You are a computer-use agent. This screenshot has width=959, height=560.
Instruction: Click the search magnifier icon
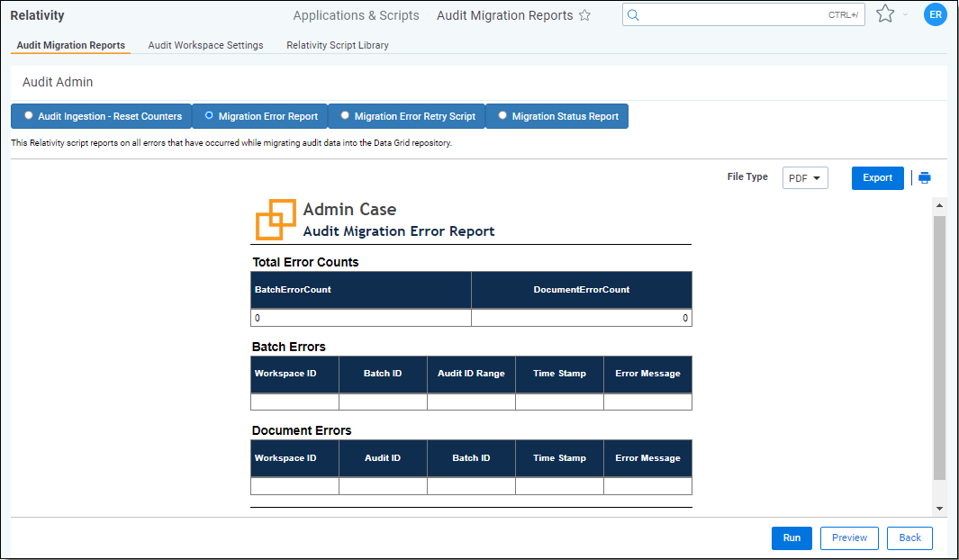[x=633, y=15]
